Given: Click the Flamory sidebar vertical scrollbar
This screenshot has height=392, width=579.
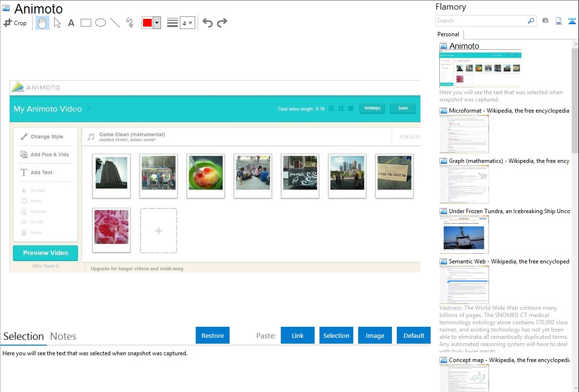Looking at the screenshot, I should [575, 100].
